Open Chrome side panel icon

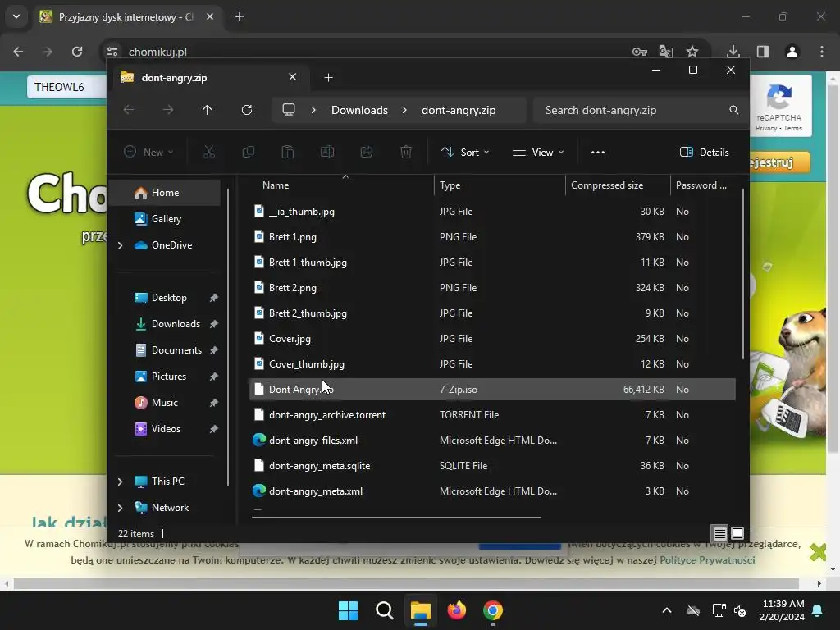pyautogui.click(x=763, y=52)
